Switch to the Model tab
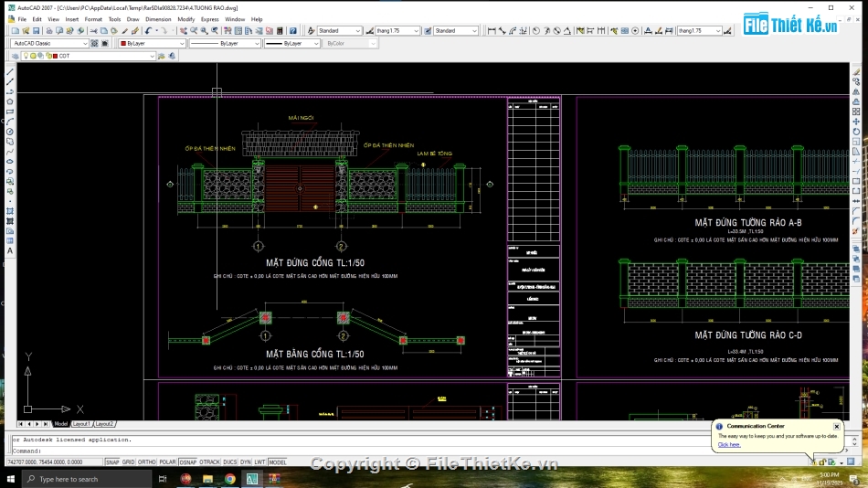Screen dimensions: 868x488 [61, 424]
